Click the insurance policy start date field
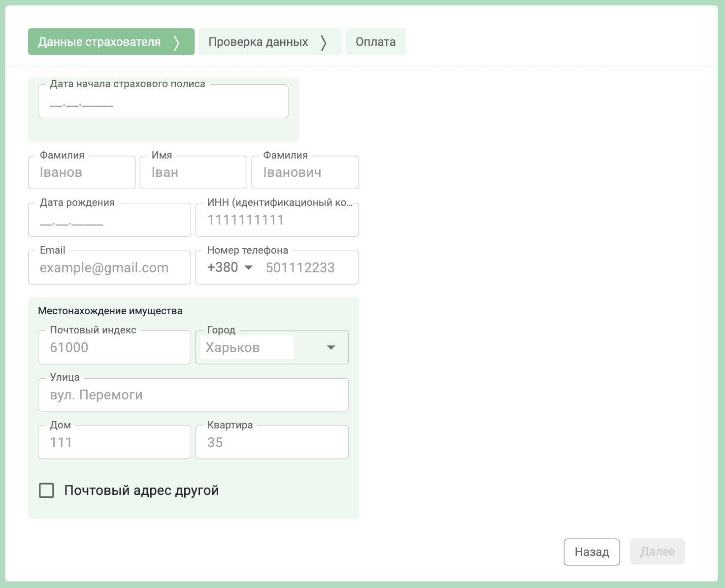Viewport: 725px width, 588px height. click(x=163, y=103)
